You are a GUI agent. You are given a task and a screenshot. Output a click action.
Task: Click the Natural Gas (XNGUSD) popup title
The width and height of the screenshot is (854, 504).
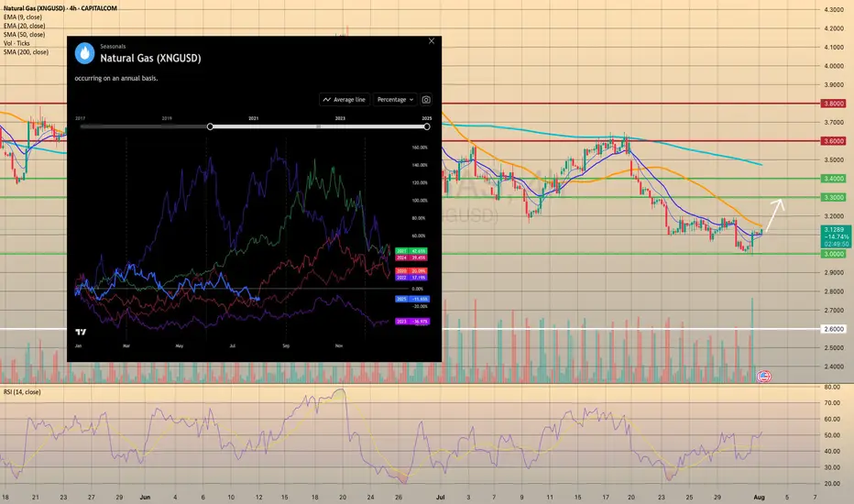[150, 59]
